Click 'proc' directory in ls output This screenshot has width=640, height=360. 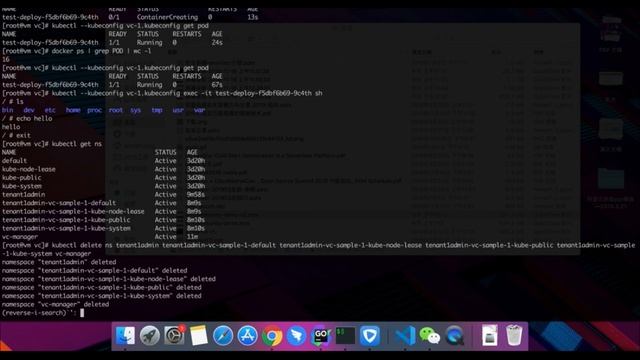point(94,110)
